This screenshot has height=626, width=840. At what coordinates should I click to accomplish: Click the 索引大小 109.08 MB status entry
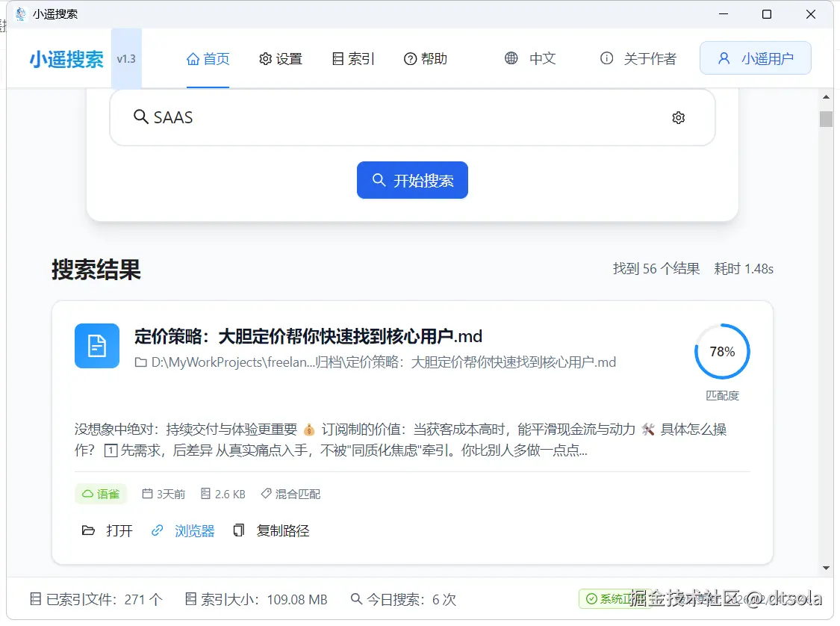tap(256, 599)
